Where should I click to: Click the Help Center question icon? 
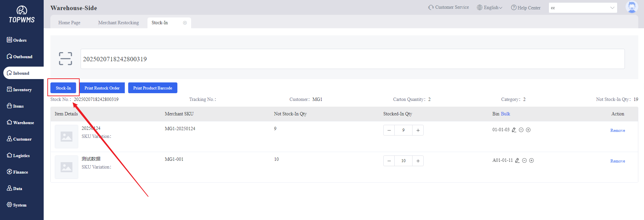click(514, 8)
